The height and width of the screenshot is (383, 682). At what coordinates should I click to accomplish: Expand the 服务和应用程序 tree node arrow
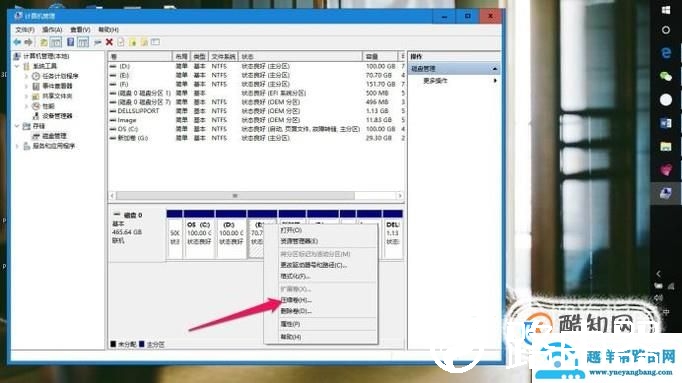tap(17, 146)
